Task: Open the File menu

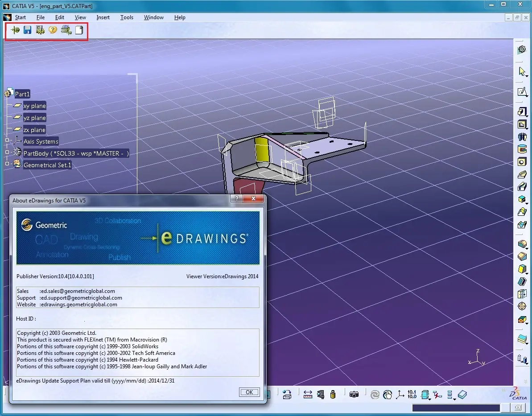Action: (41, 17)
